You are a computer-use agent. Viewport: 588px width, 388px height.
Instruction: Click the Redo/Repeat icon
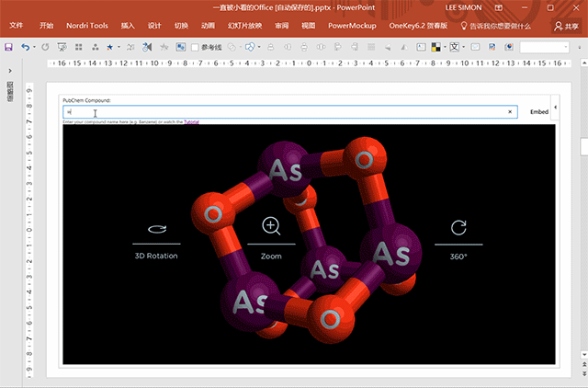(45, 47)
